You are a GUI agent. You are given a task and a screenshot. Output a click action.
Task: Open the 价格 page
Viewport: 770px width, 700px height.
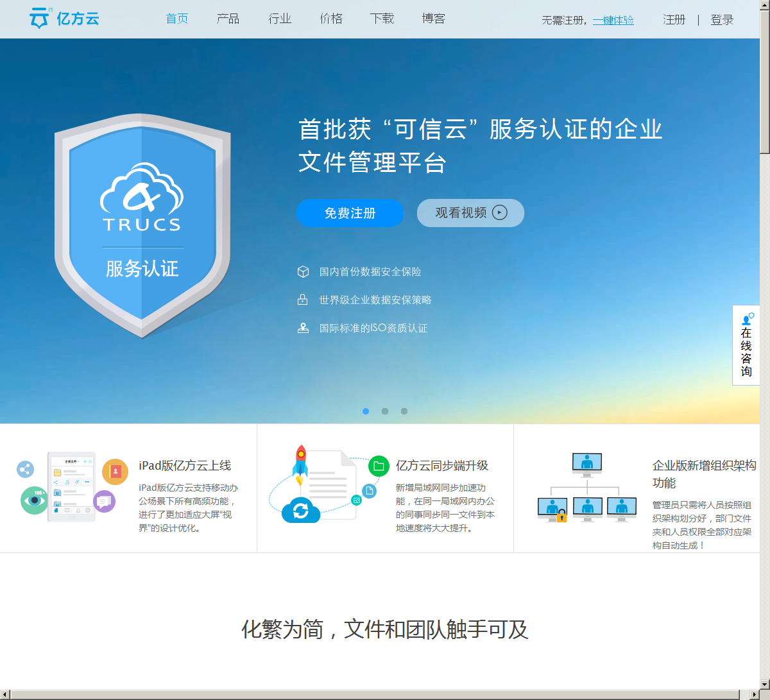click(x=331, y=19)
